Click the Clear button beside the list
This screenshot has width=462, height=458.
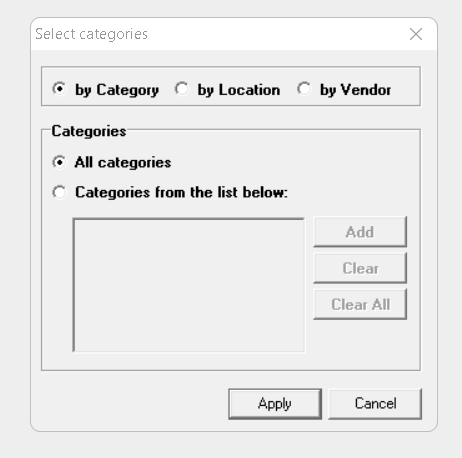click(360, 268)
